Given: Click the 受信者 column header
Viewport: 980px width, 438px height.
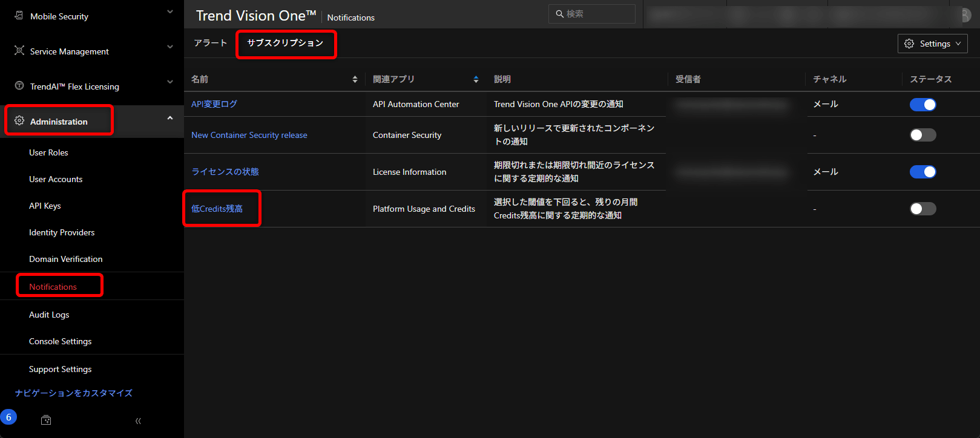Looking at the screenshot, I should (688, 79).
